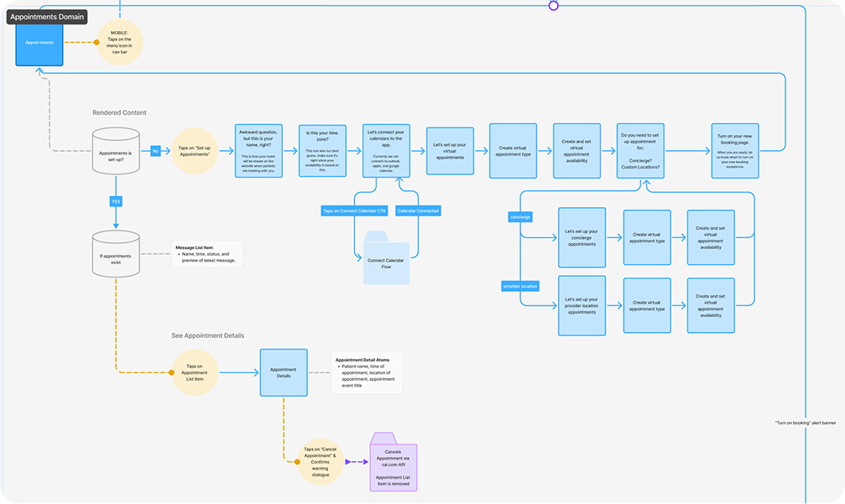Select 'Let's set up your virtual appointments' node
Viewport: 845px width, 504px height.
pos(450,151)
